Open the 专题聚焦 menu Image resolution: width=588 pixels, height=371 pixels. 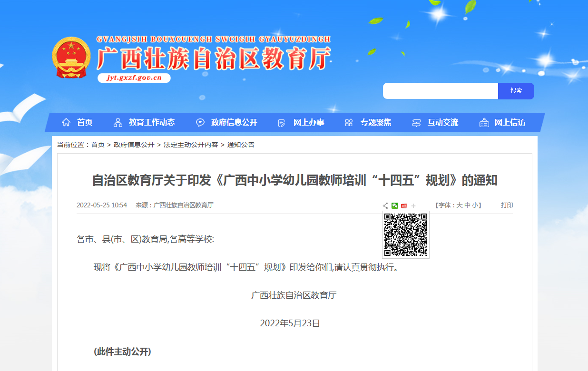[376, 123]
